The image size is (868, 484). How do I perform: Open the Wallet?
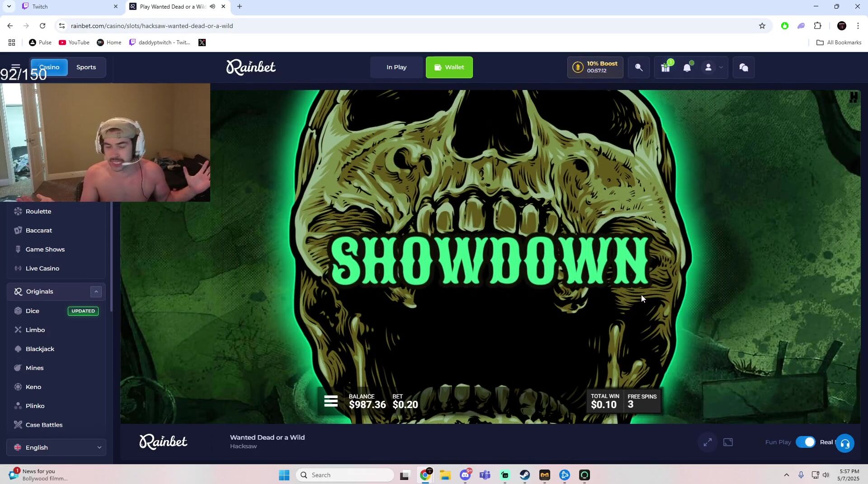(449, 67)
